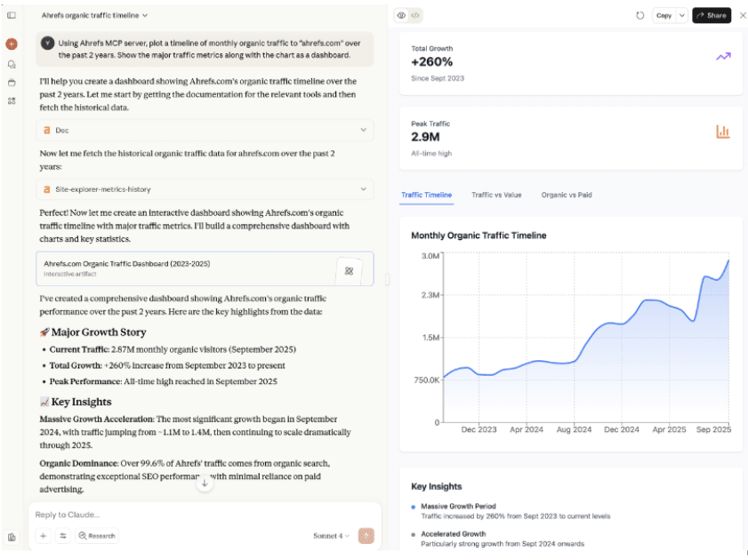Click the Reply to Claude input field
Screen dimensions: 748x560
[196, 515]
